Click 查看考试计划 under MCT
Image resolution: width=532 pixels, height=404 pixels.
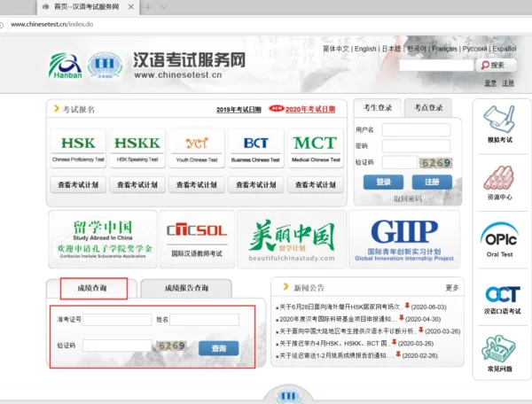coord(316,184)
